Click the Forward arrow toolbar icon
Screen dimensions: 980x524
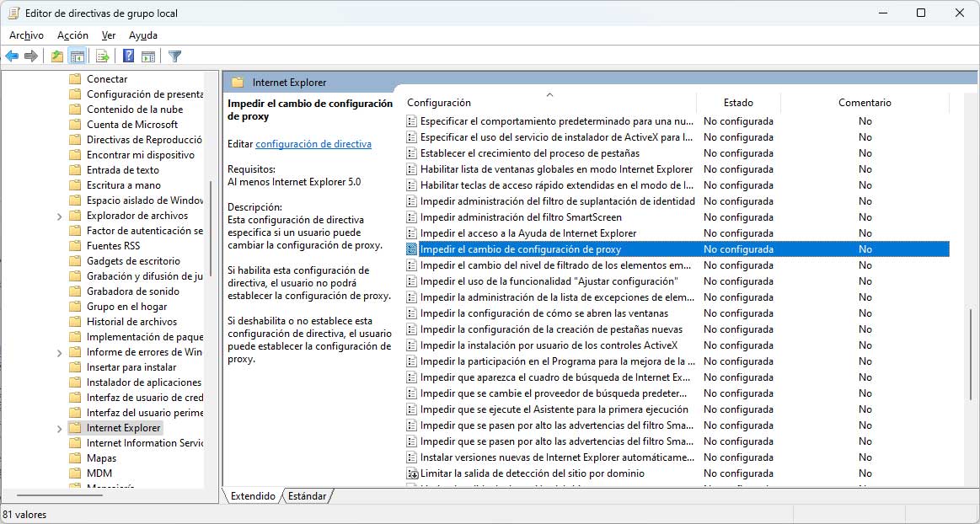coord(30,56)
